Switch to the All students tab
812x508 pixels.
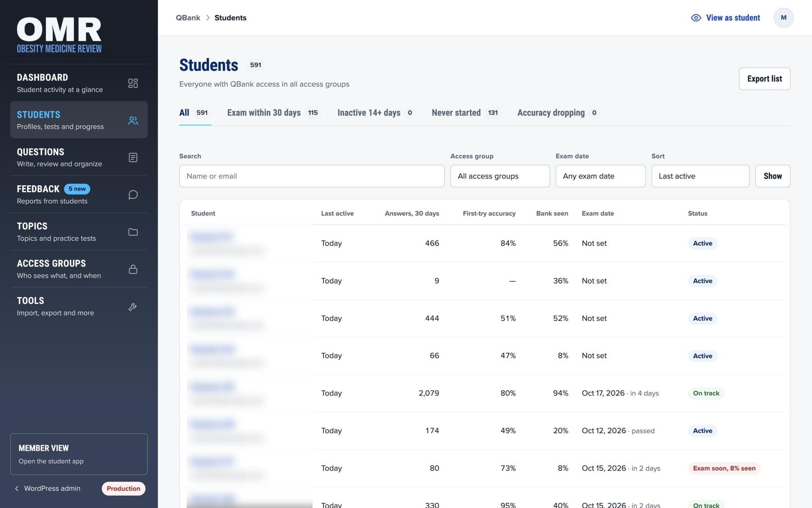[x=194, y=113]
